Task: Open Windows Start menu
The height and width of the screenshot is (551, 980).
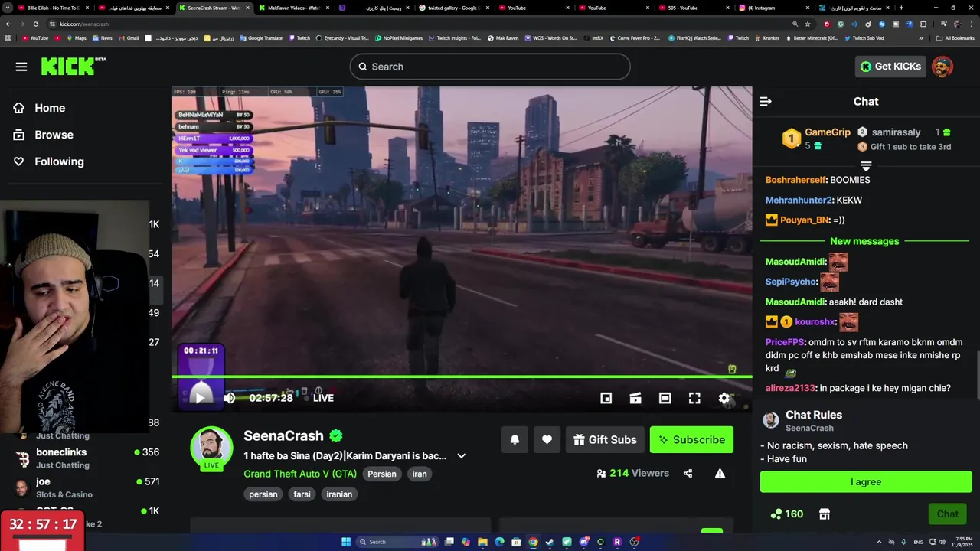Action: click(x=346, y=542)
